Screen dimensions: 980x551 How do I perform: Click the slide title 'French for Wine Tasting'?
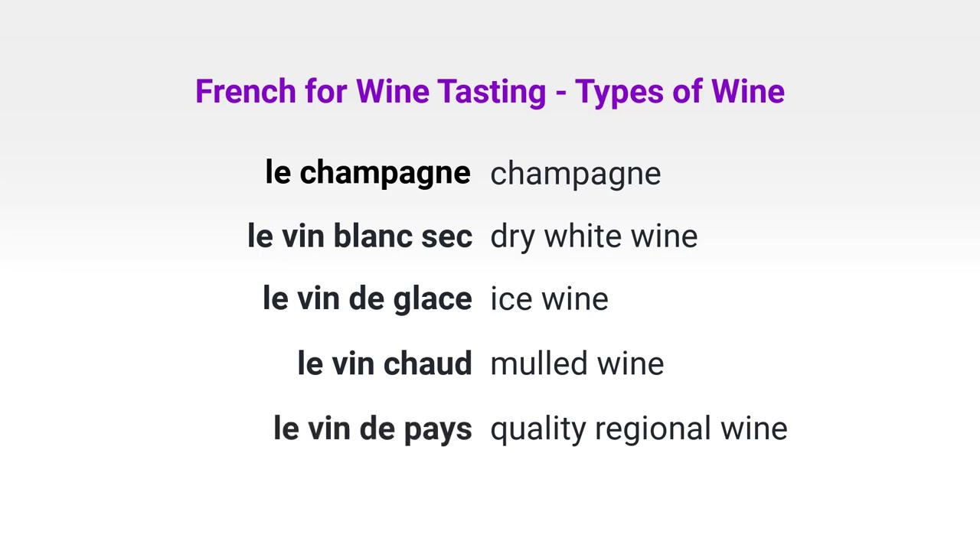point(371,91)
